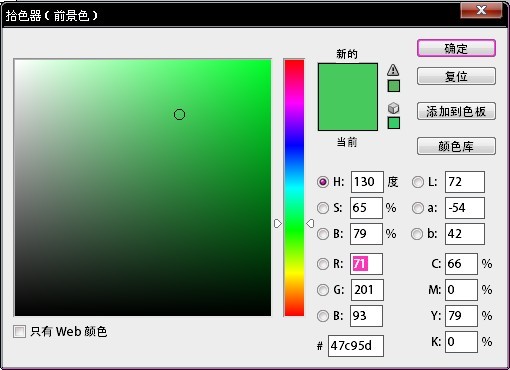
Task: Click the hue slider left arrow handle
Action: pos(278,223)
